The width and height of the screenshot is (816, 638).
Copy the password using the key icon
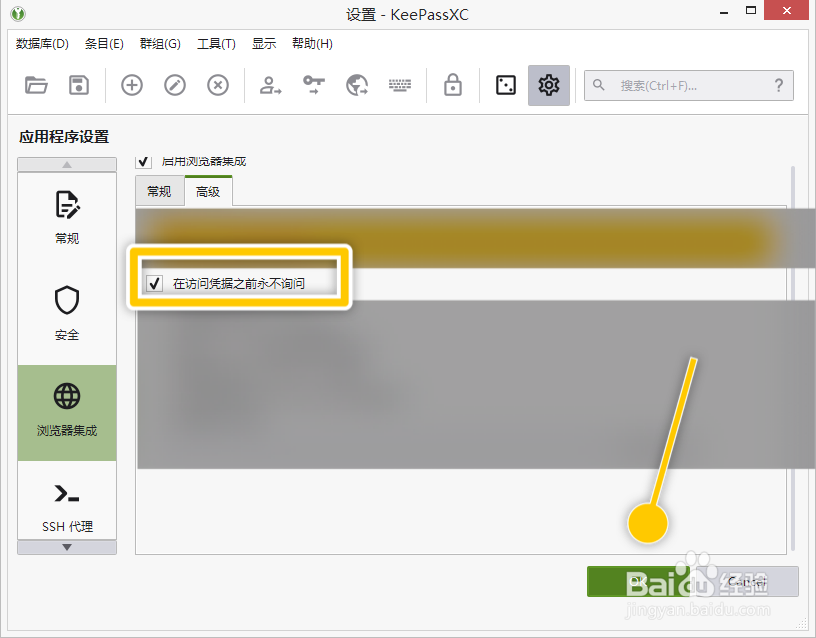pyautogui.click(x=312, y=85)
